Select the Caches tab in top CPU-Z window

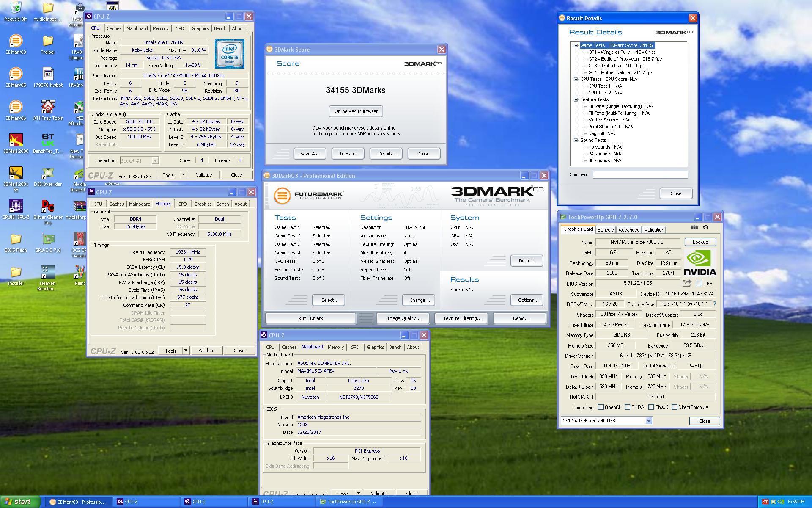click(114, 28)
